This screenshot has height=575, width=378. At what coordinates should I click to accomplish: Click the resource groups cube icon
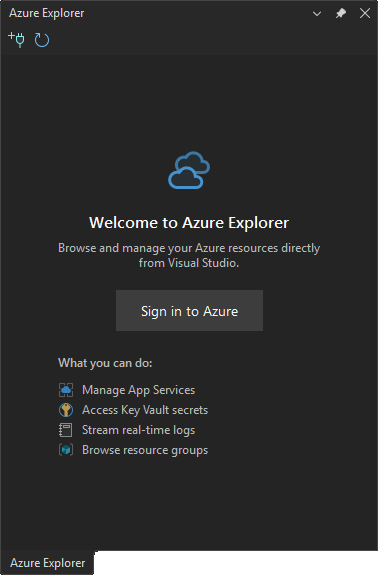click(66, 450)
